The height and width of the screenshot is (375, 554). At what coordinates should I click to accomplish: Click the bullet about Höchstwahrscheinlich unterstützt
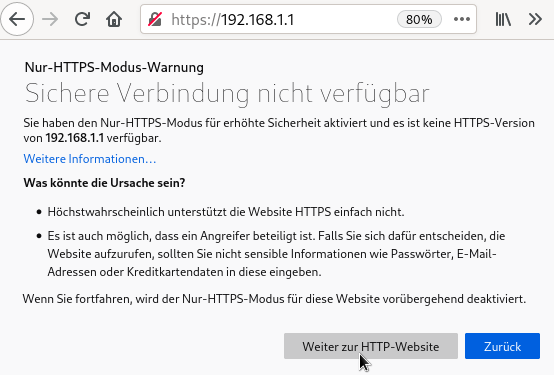click(x=226, y=212)
